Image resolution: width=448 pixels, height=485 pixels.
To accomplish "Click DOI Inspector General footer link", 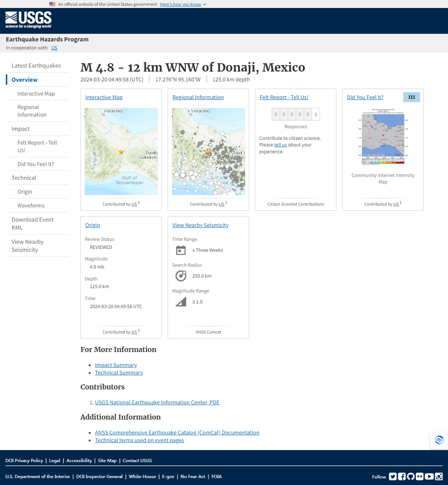I will [99, 477].
